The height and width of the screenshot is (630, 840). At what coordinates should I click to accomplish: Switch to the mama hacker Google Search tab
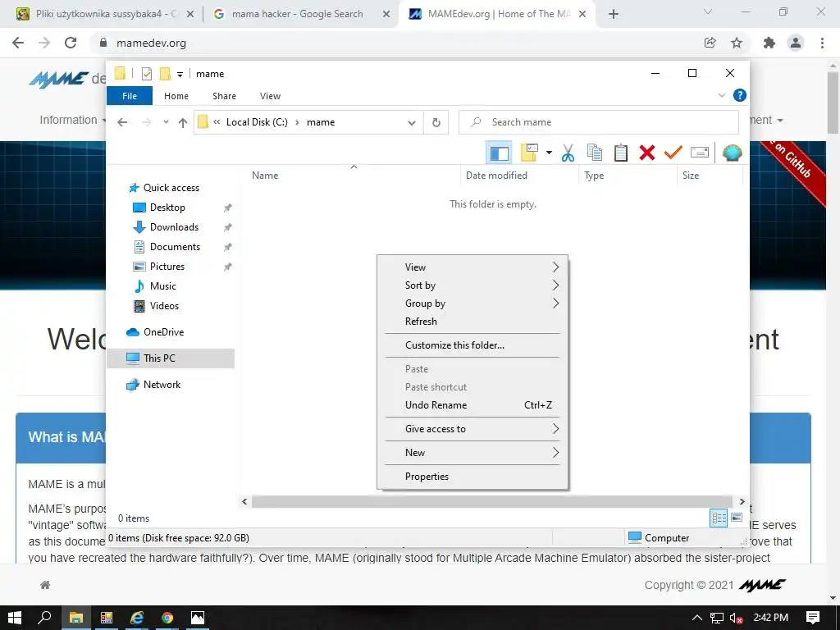click(297, 14)
